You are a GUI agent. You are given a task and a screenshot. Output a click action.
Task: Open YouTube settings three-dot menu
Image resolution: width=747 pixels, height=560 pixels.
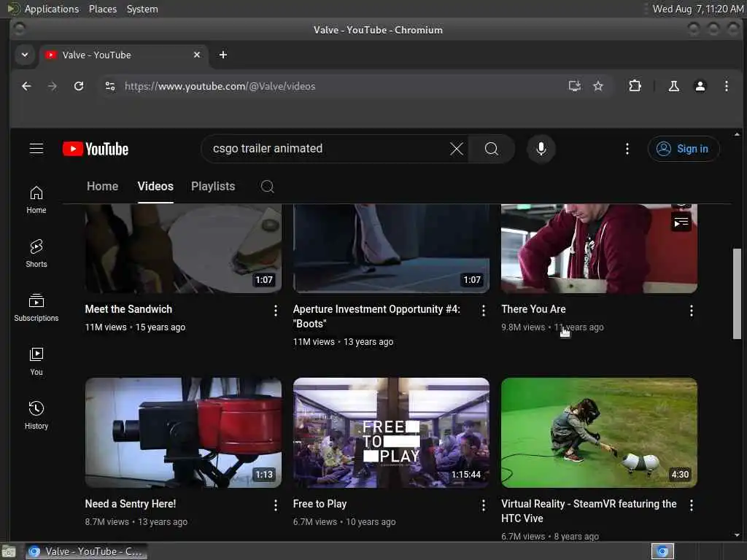627,149
